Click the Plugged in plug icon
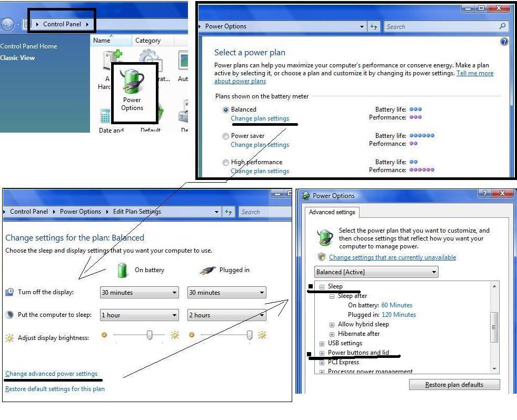517x420 pixels. (x=207, y=271)
